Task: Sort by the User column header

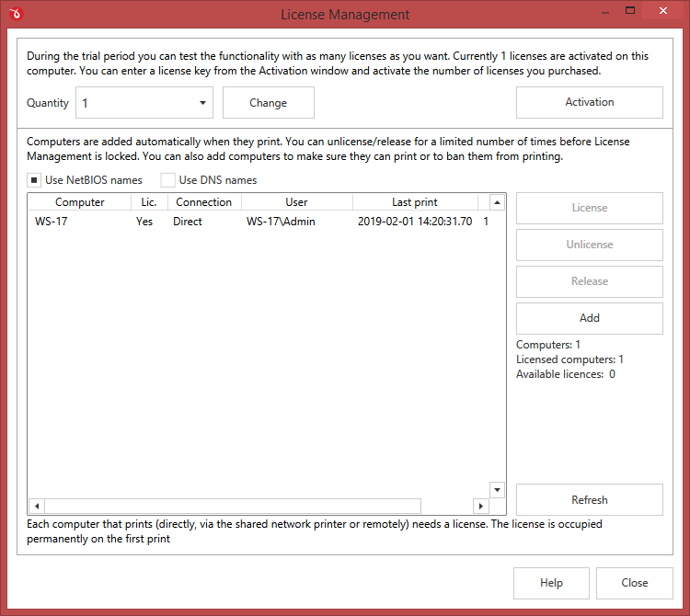Action: (296, 202)
